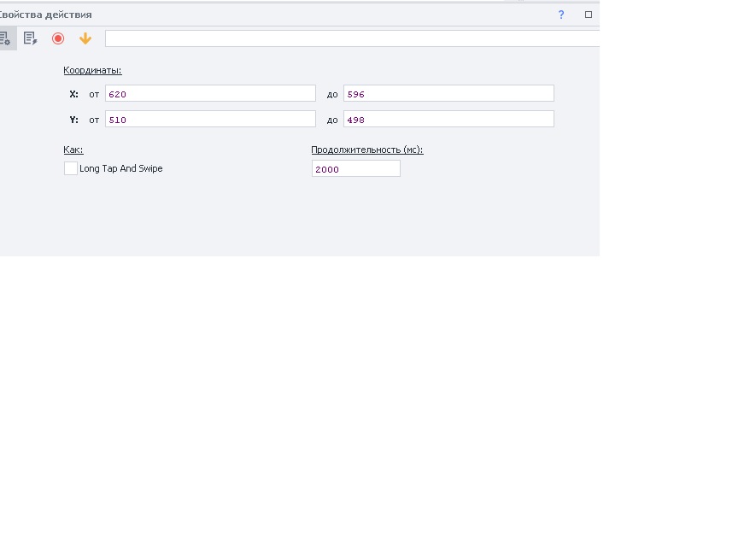Click the duration field showing 2000
This screenshot has height=540, width=756.
pos(356,169)
